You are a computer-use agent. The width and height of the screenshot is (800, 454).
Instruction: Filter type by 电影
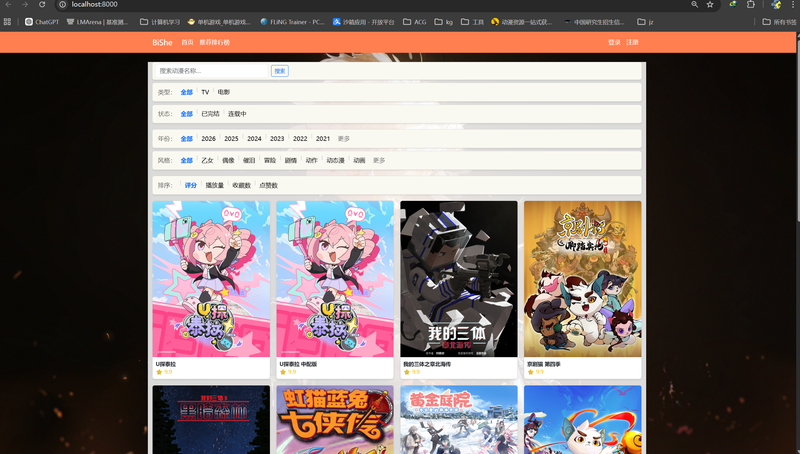tap(223, 92)
